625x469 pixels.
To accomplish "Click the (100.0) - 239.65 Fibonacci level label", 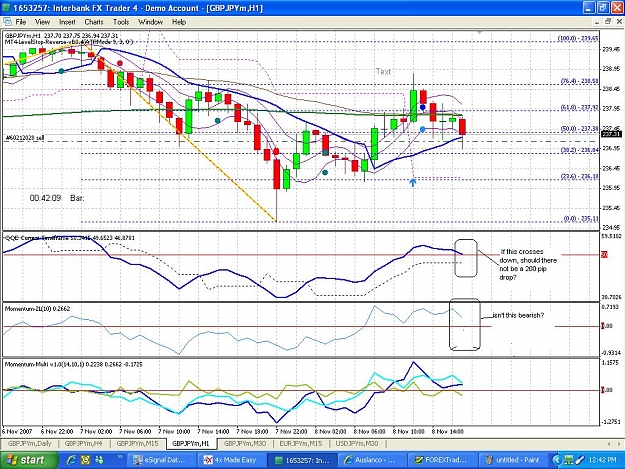I will (x=578, y=38).
